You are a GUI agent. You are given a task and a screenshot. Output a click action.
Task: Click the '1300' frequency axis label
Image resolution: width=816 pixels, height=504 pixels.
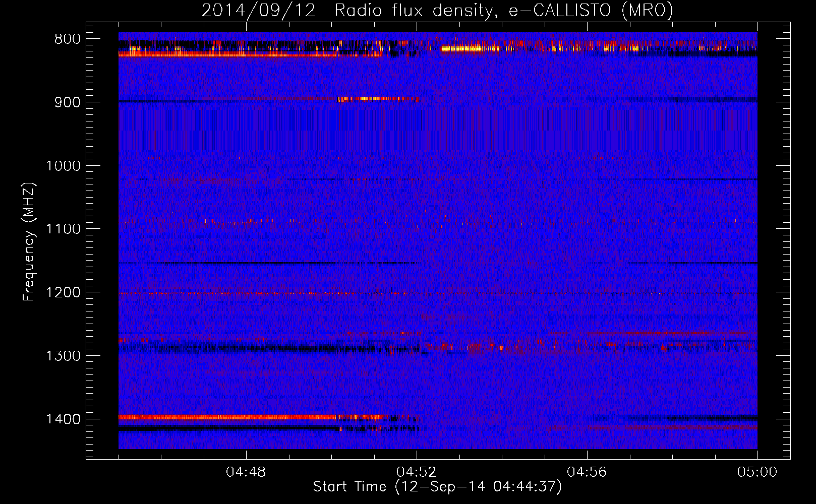[x=63, y=356]
